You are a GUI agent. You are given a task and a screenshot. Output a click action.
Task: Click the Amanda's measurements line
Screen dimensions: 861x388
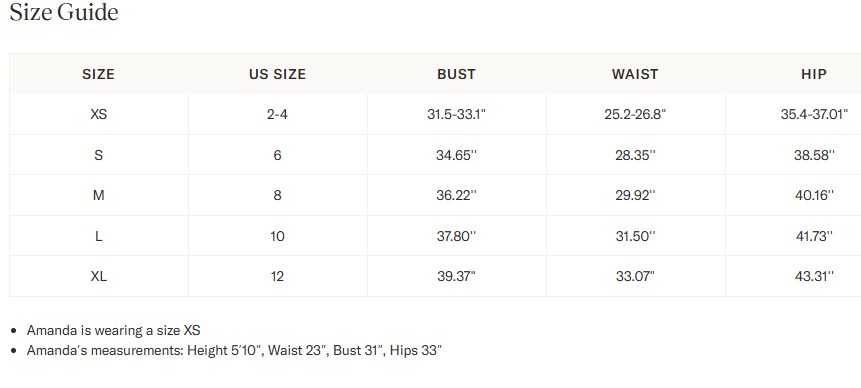click(234, 350)
